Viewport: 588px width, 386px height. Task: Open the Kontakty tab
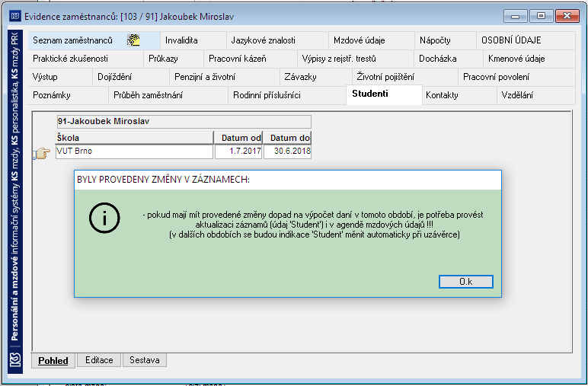pyautogui.click(x=459, y=96)
